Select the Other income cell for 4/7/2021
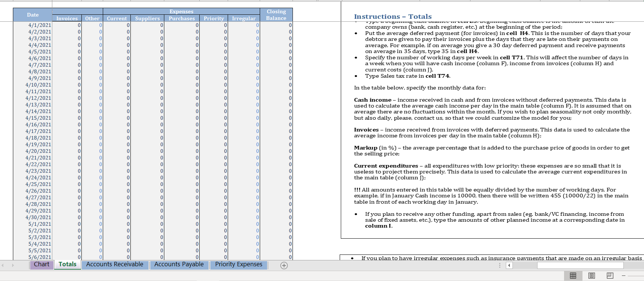This screenshot has height=281, width=644. coord(92,65)
